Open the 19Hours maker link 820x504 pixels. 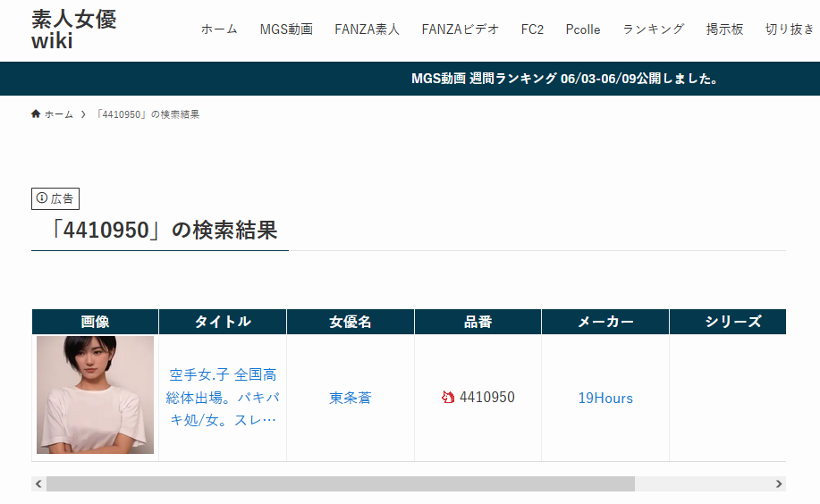[605, 398]
